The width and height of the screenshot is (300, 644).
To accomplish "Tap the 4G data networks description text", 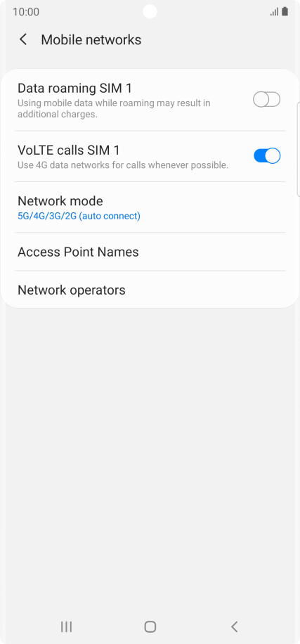I will tap(123, 165).
